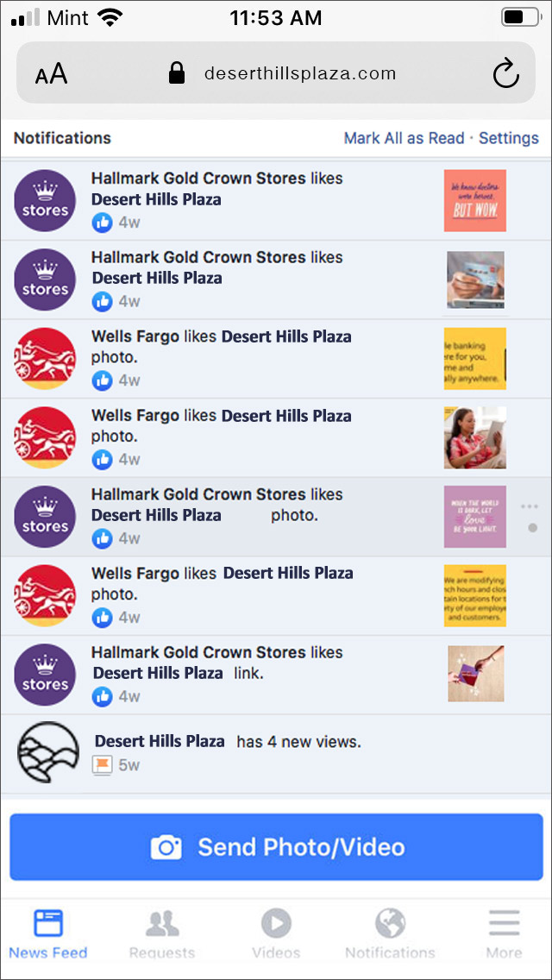Click Mark All as Read
Image resolution: width=552 pixels, height=980 pixels.
click(404, 138)
